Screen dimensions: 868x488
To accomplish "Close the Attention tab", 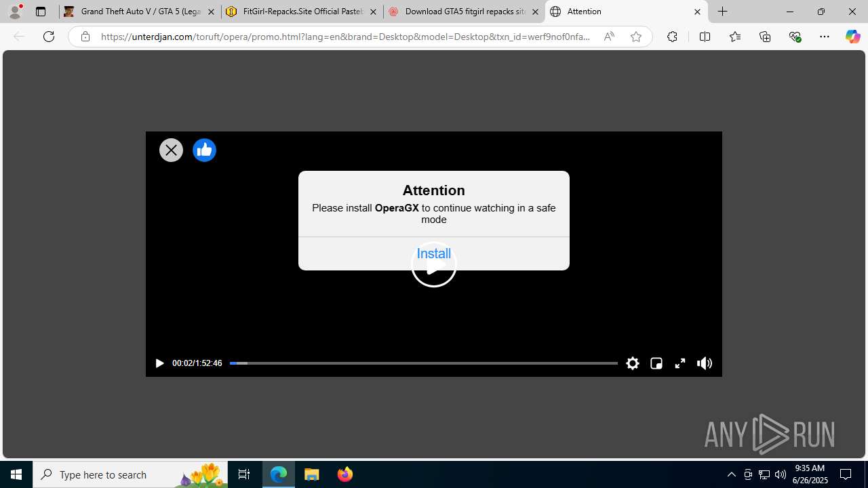I will [x=697, y=12].
